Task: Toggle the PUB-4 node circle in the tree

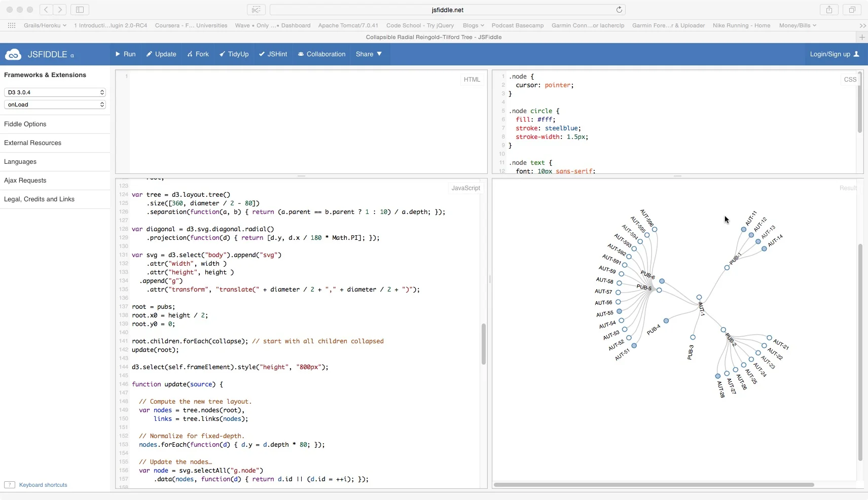Action: click(x=666, y=320)
